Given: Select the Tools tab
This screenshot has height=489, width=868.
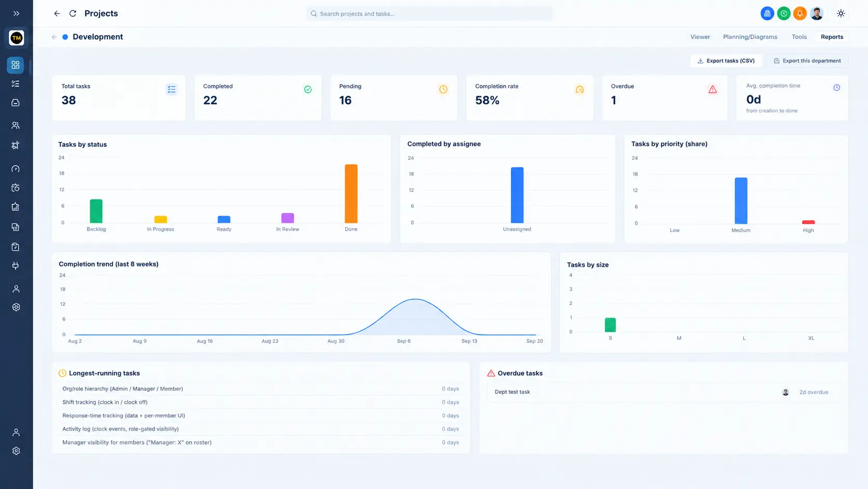Looking at the screenshot, I should 799,37.
